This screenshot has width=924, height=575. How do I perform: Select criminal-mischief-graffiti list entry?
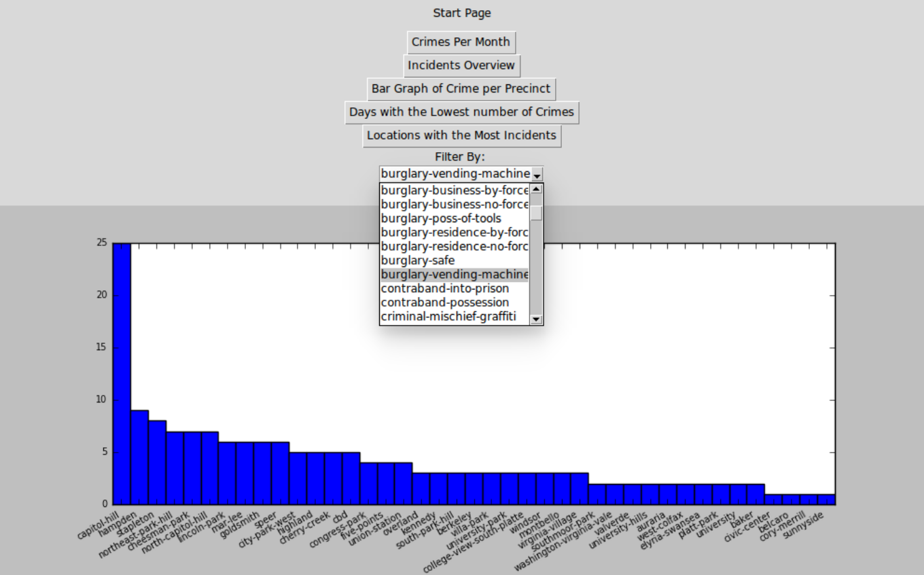click(455, 317)
